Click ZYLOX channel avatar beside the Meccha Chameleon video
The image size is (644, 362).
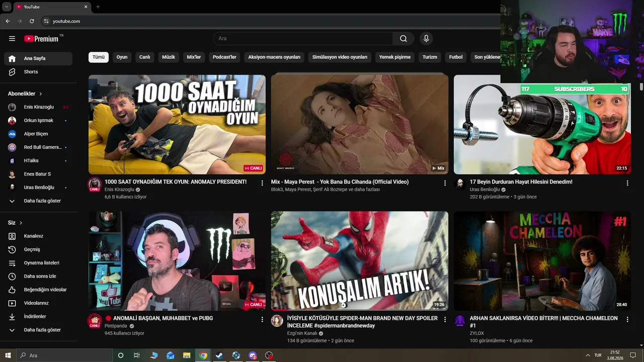(460, 321)
